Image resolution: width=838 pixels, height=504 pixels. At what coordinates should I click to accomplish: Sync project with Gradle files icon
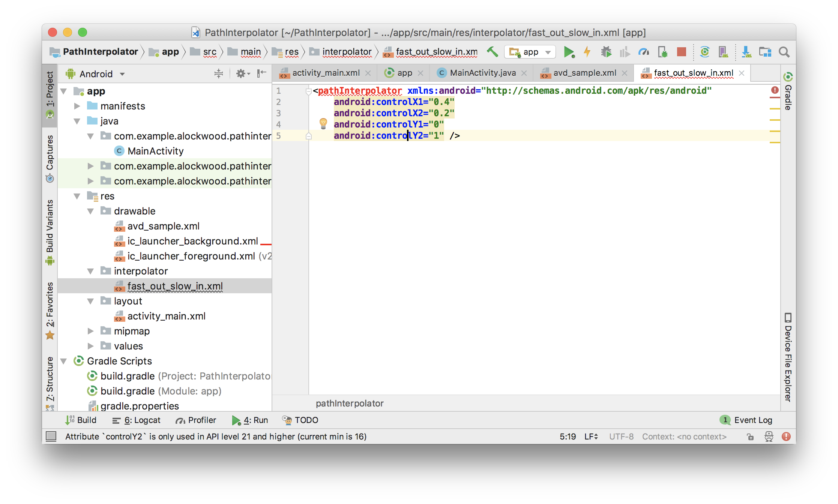point(705,52)
